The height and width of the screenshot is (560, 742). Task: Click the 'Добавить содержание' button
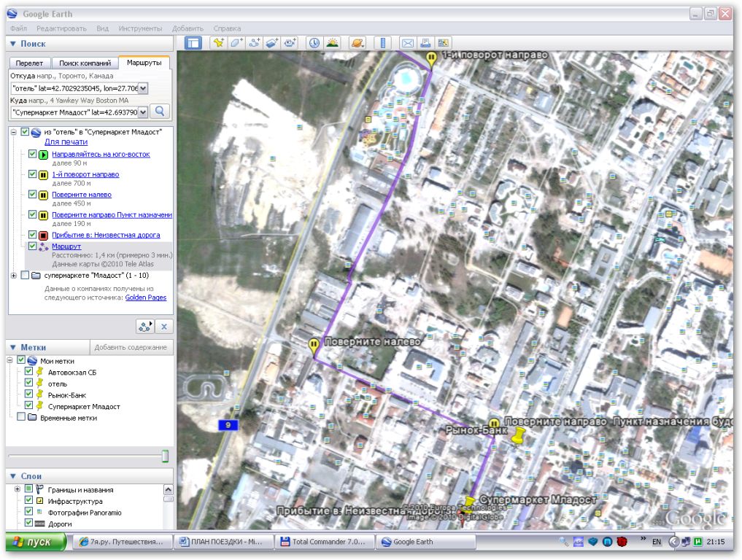click(131, 347)
